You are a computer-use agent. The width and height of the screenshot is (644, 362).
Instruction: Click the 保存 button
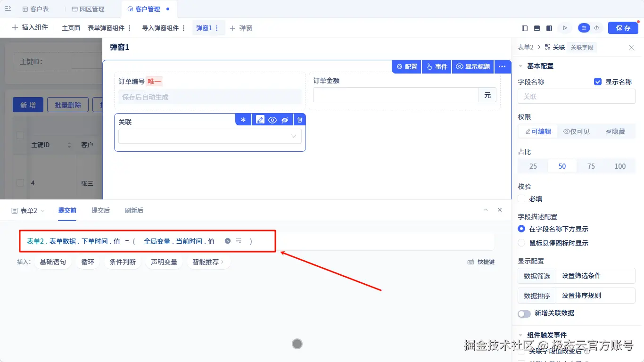(x=623, y=28)
